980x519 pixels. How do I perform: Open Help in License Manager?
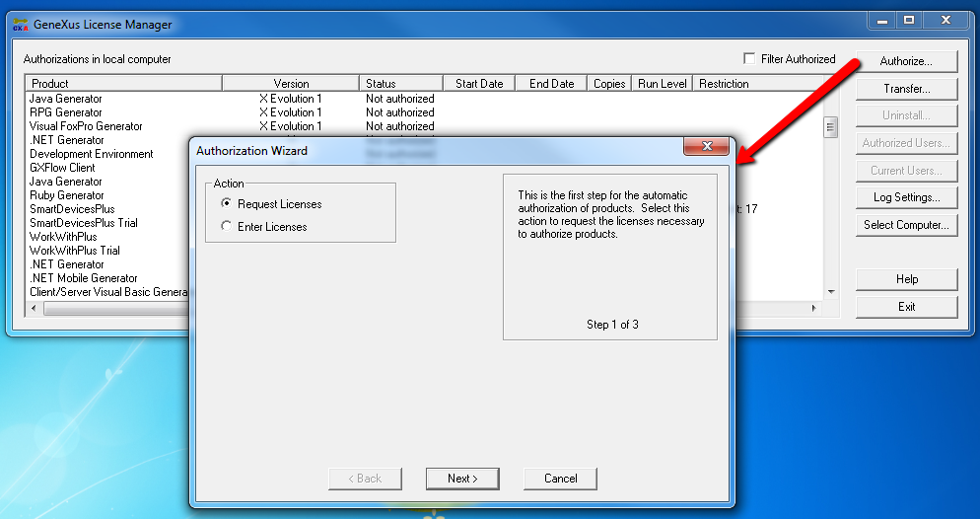point(906,279)
